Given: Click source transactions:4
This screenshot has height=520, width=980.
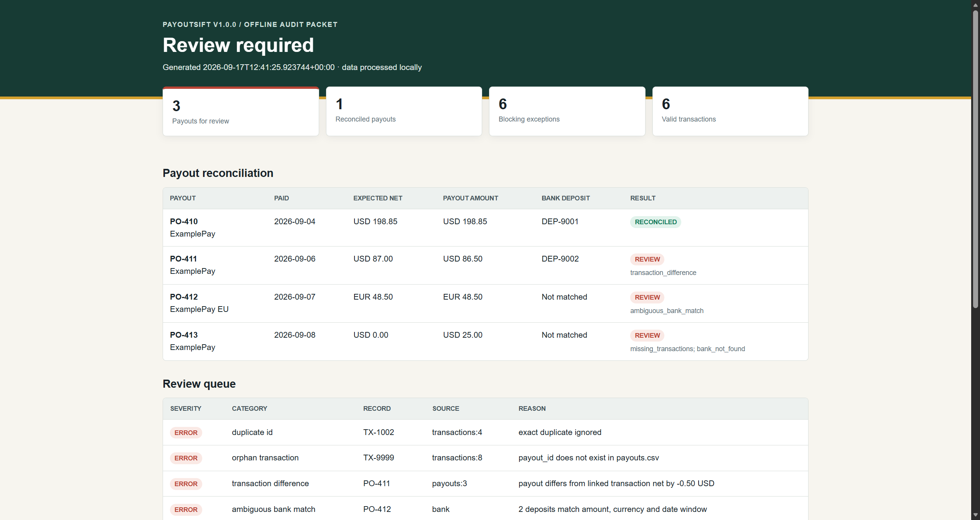Looking at the screenshot, I should [x=457, y=432].
